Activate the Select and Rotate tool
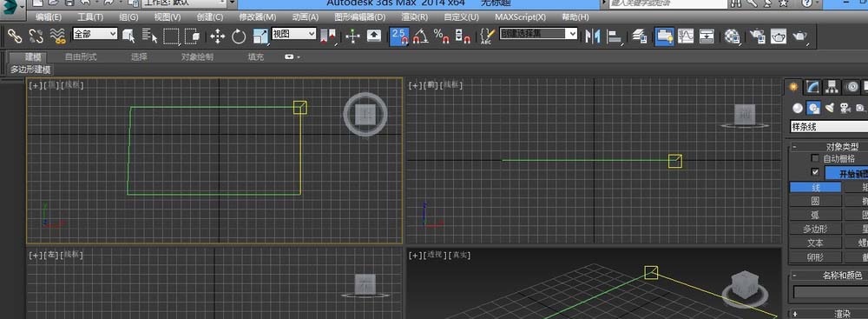This screenshot has width=868, height=319. point(239,37)
